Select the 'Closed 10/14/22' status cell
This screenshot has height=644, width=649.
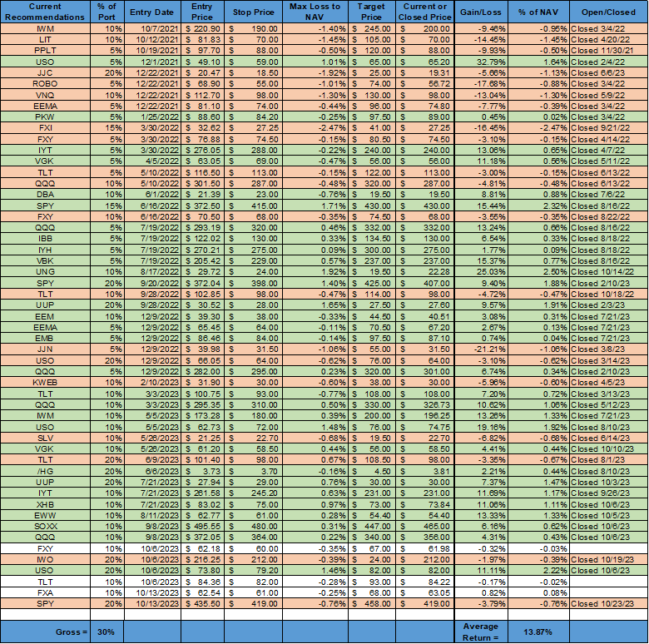coord(609,271)
